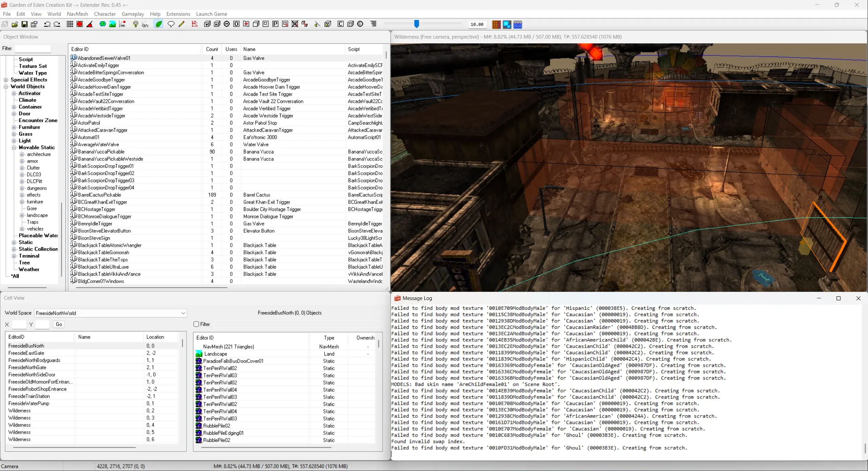Toggle the blue water waves icon
The image size is (868, 471).
518,24
